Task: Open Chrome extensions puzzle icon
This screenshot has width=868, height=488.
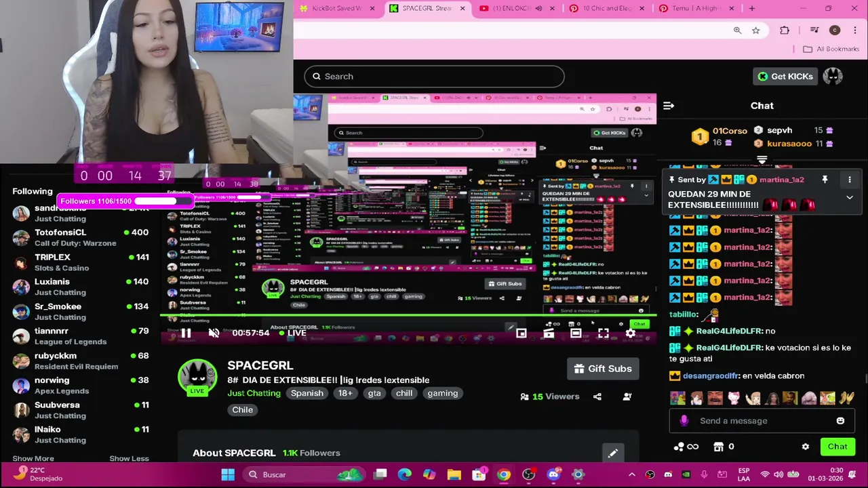Action: point(785,30)
